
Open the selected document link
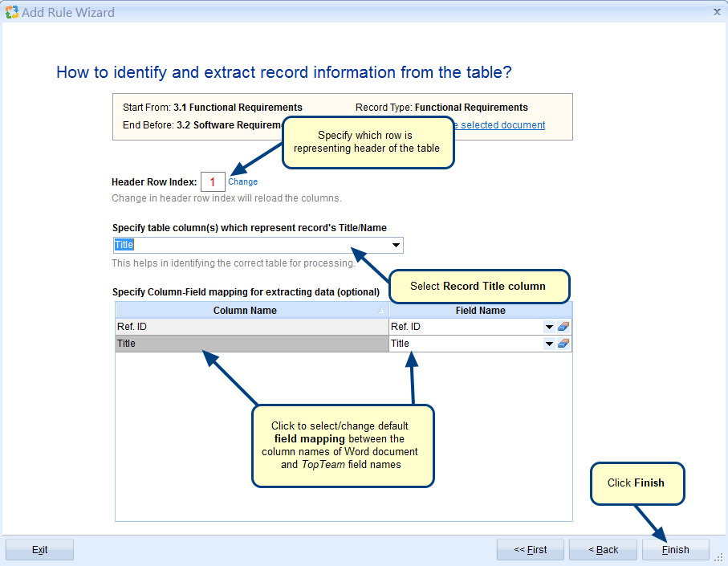[499, 125]
